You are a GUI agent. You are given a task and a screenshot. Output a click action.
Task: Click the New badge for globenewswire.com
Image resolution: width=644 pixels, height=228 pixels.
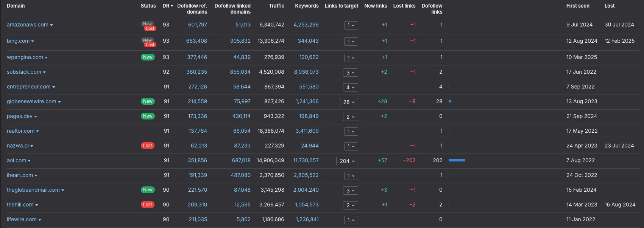[148, 101]
